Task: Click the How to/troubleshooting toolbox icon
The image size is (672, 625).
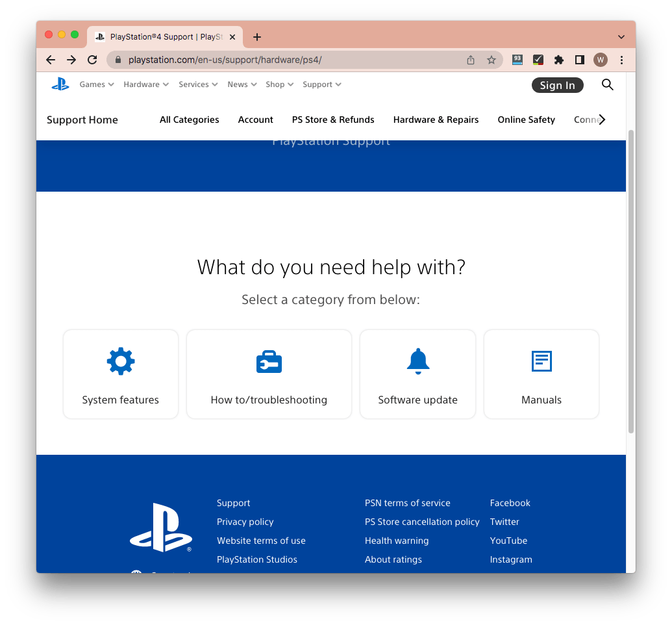Action: 269,361
